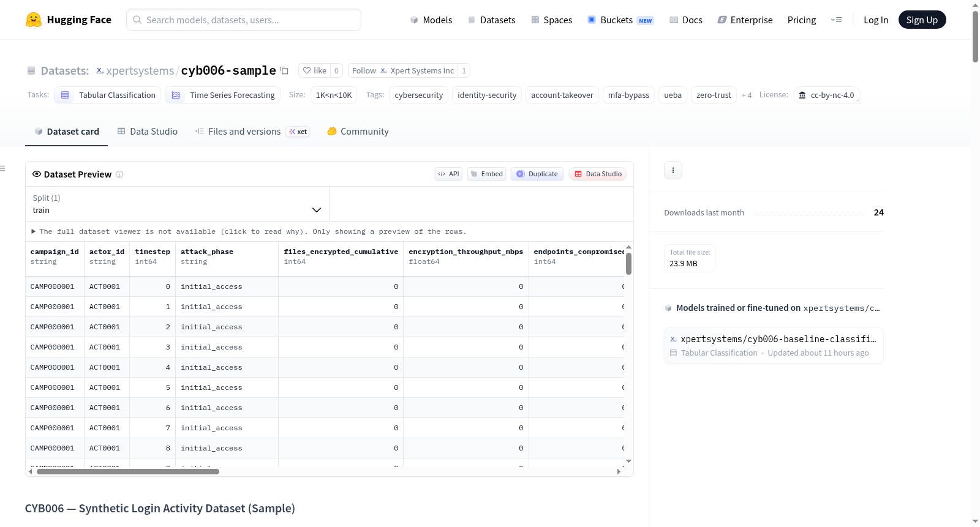Open the Split train dropdown

pos(177,204)
